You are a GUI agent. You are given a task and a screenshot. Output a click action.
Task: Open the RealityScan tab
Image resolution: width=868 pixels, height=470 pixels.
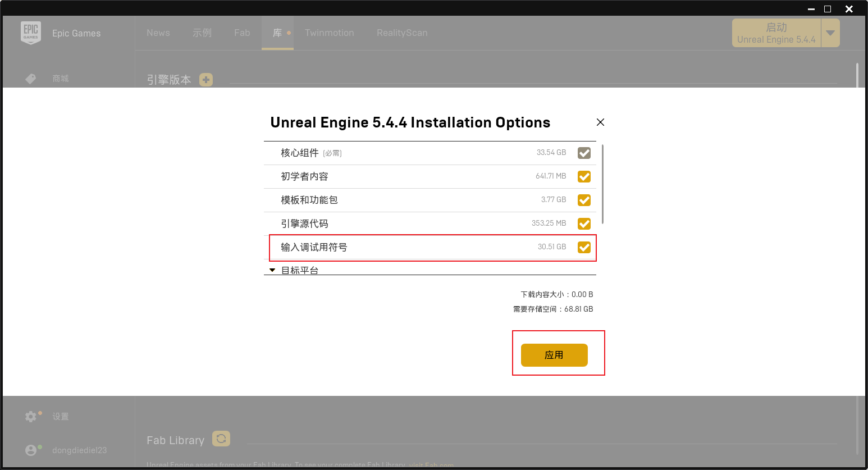tap(402, 33)
